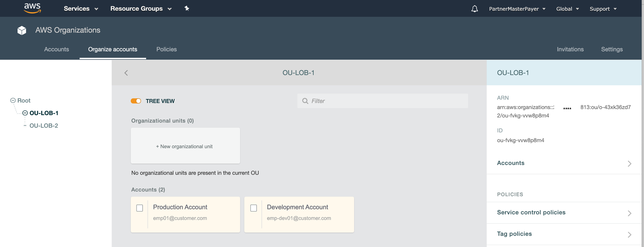Viewport: 644px width, 247px height.
Task: Switch to the Accounts tab
Action: [x=56, y=49]
